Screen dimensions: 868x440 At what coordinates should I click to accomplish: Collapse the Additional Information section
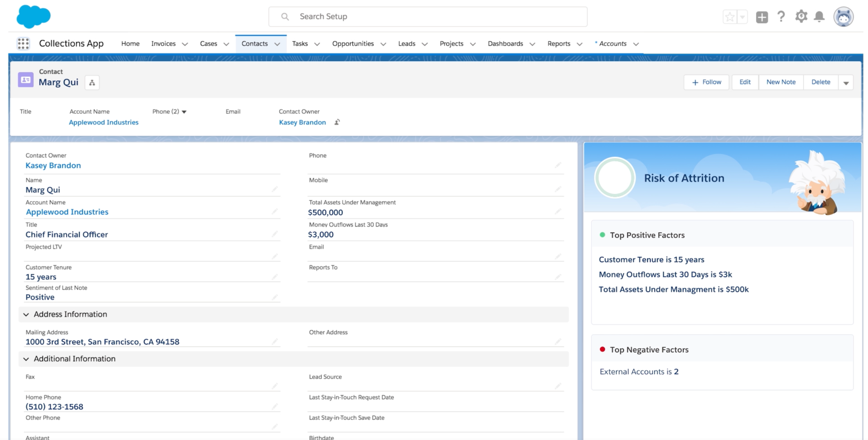pyautogui.click(x=26, y=359)
